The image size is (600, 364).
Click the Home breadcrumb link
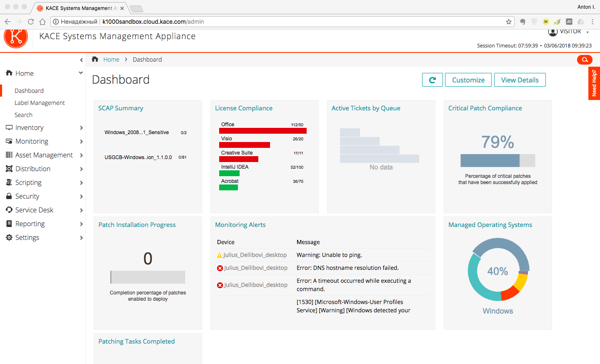point(111,60)
